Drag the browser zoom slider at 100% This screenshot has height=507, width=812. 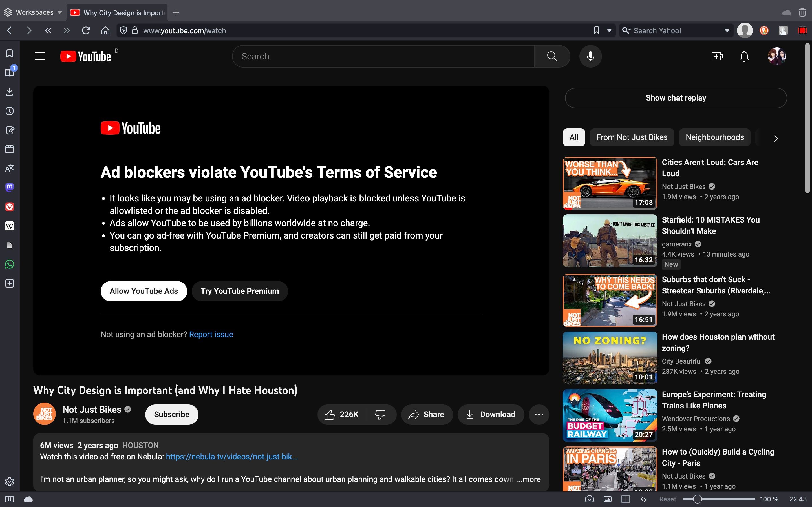[x=697, y=499]
